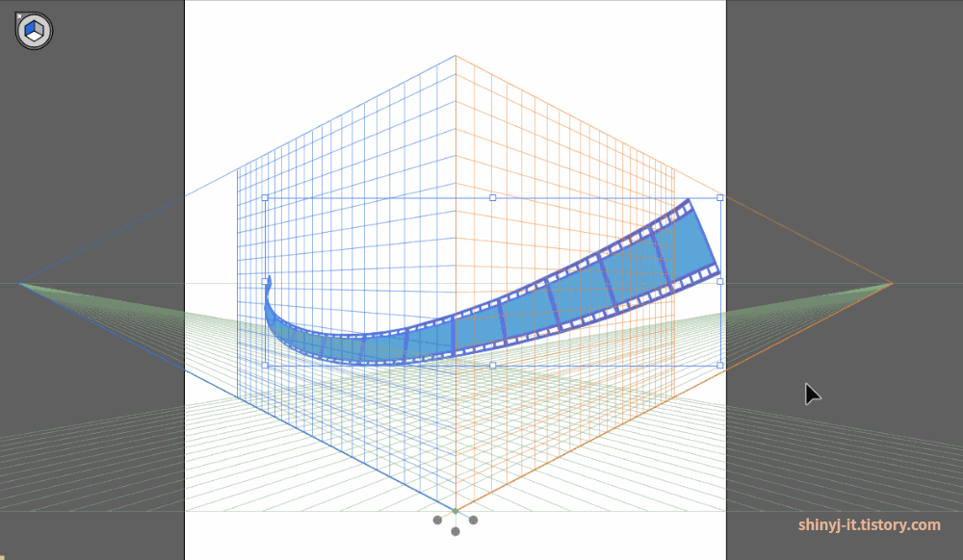Click the right gray grid plane control circle
The height and width of the screenshot is (560, 963).
pos(473,521)
